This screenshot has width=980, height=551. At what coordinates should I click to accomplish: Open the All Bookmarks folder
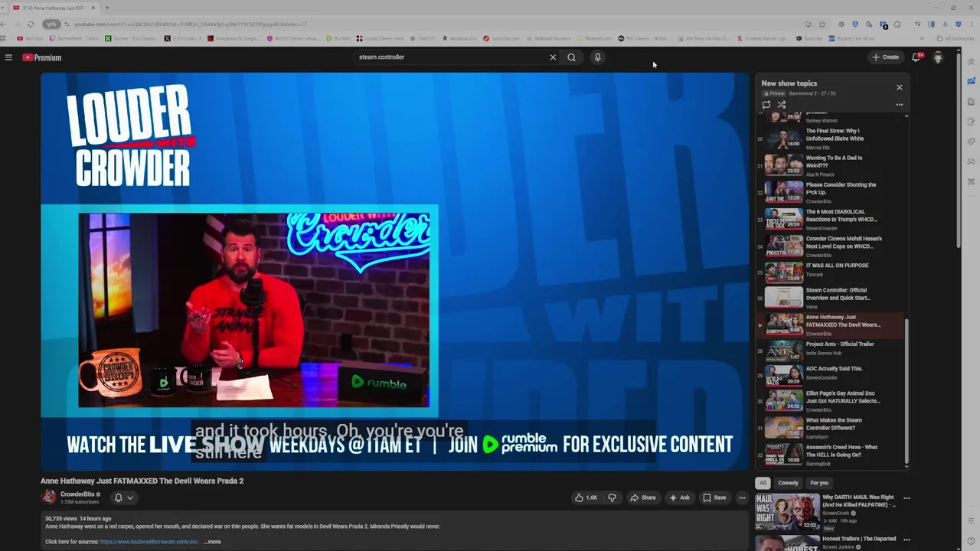click(956, 38)
